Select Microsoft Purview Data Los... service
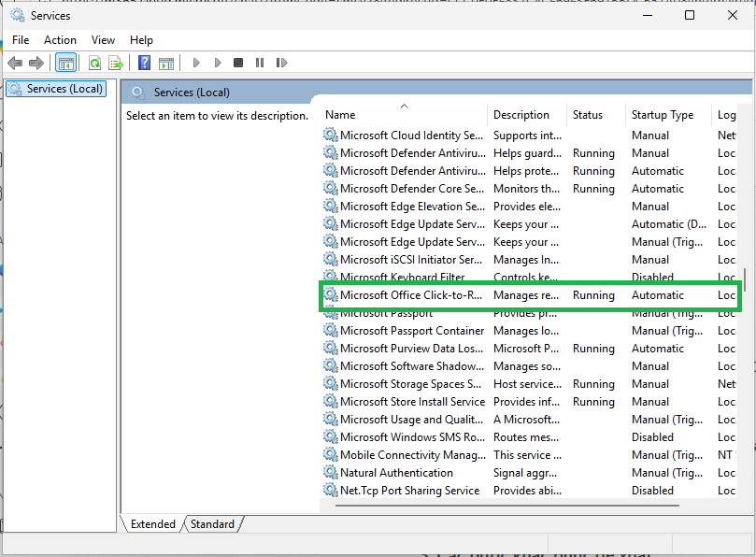The height and width of the screenshot is (557, 756). 530,349
